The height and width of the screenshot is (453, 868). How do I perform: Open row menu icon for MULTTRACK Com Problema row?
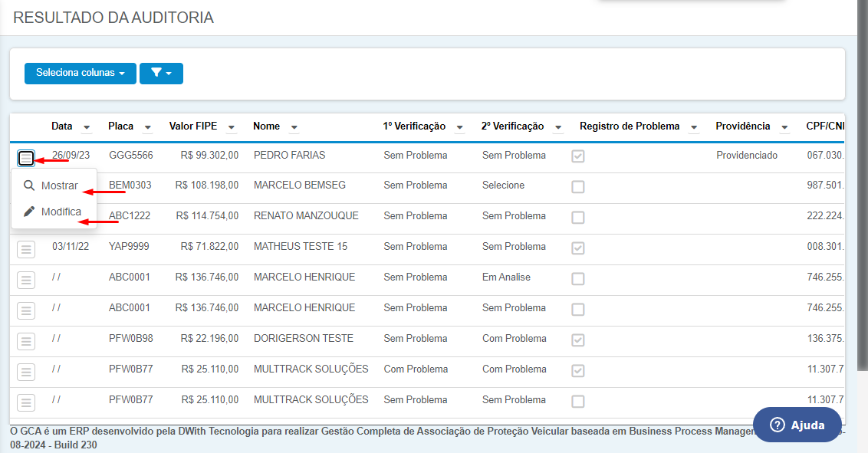click(x=26, y=372)
